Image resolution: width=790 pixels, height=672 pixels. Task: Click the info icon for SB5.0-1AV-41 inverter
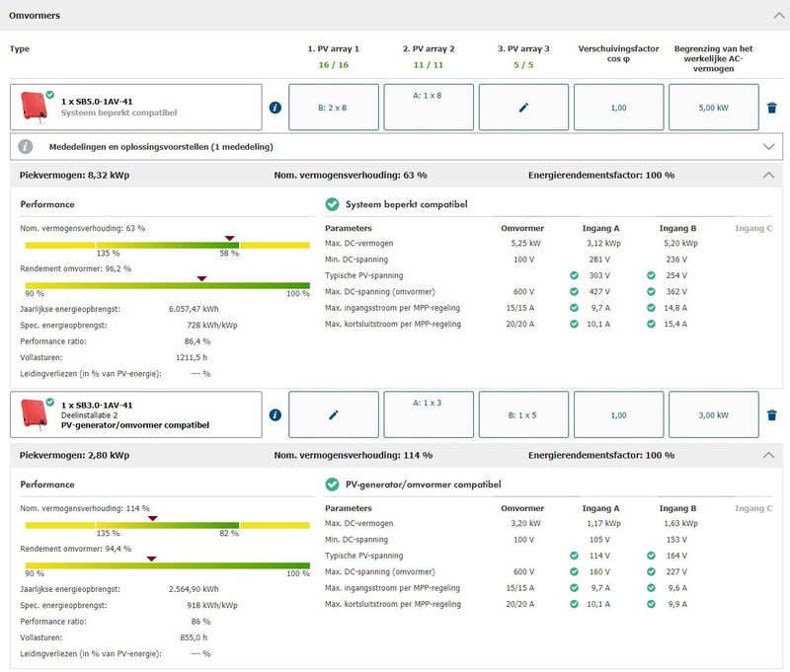pyautogui.click(x=275, y=108)
